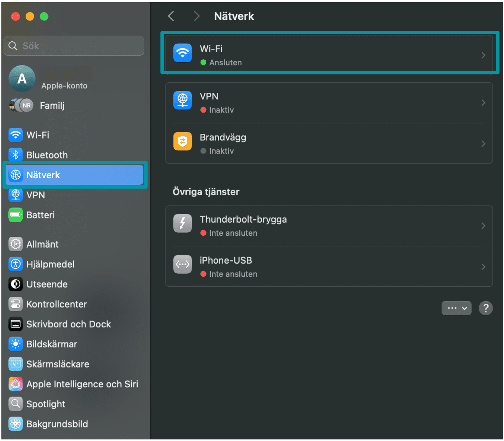Expand the VPN row chevron in main pane
This screenshot has height=441, width=504.
(483, 103)
